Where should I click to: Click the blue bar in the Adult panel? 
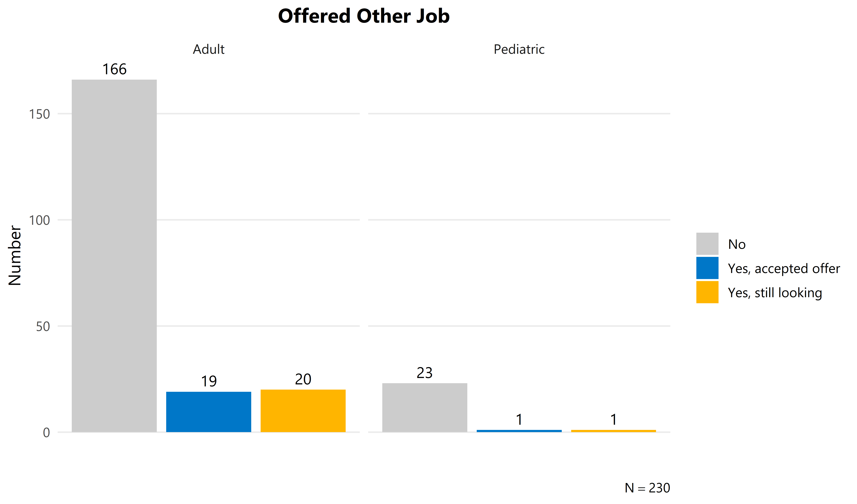coord(209,412)
